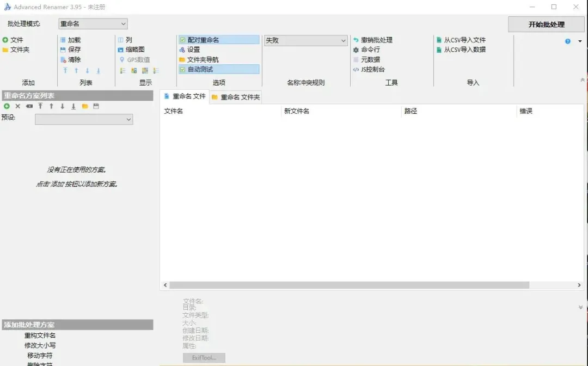This screenshot has height=366, width=588.
Task: Collapse the file info panel with the double chevron
Action: point(580,307)
